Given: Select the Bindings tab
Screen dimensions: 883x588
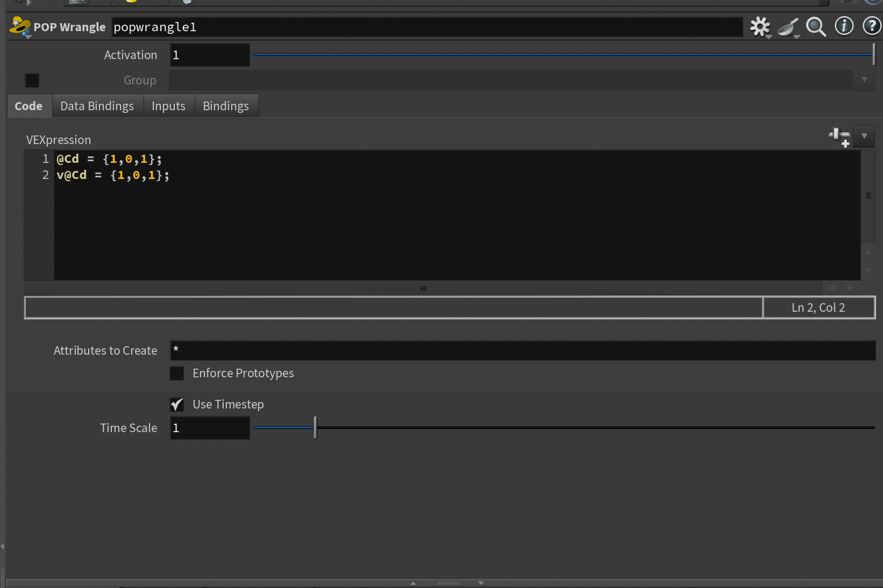Looking at the screenshot, I should (225, 106).
